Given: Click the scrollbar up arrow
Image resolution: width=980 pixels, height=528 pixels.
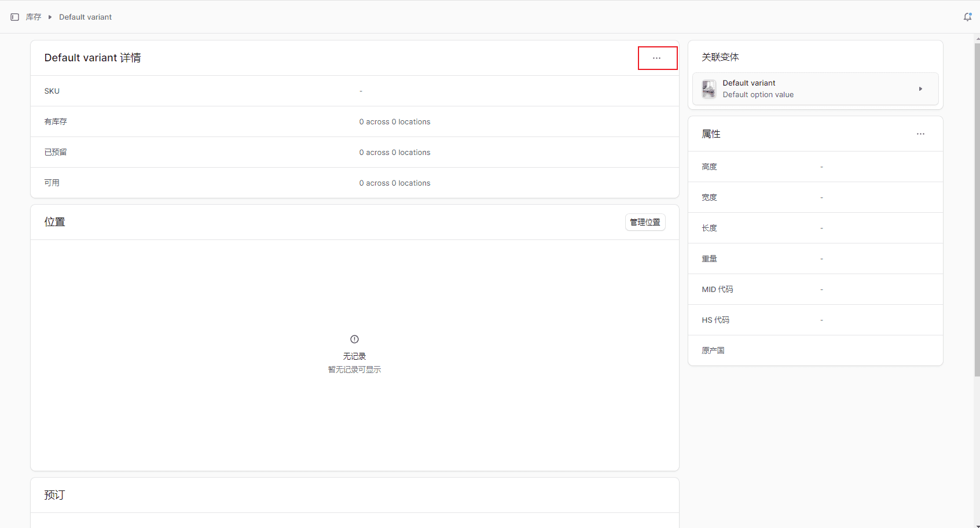Looking at the screenshot, I should click(977, 39).
